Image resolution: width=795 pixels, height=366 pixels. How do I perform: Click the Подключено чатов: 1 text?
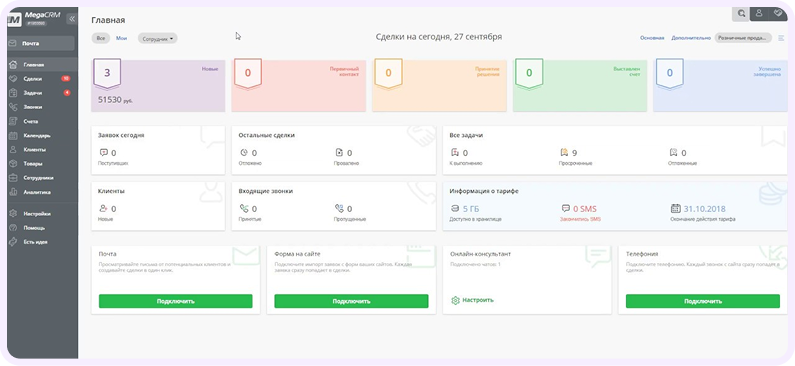[476, 265]
